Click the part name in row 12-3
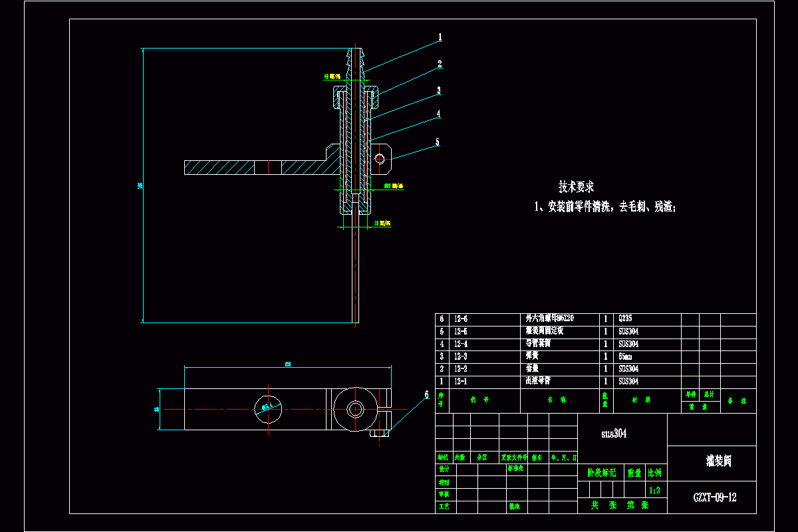Screen dimensions: 798x532 (x=532, y=356)
